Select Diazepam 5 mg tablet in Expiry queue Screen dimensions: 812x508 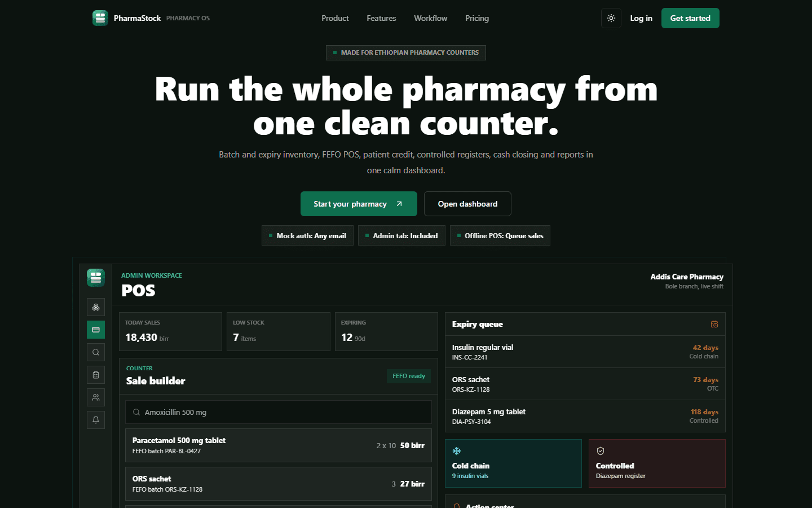(x=585, y=416)
